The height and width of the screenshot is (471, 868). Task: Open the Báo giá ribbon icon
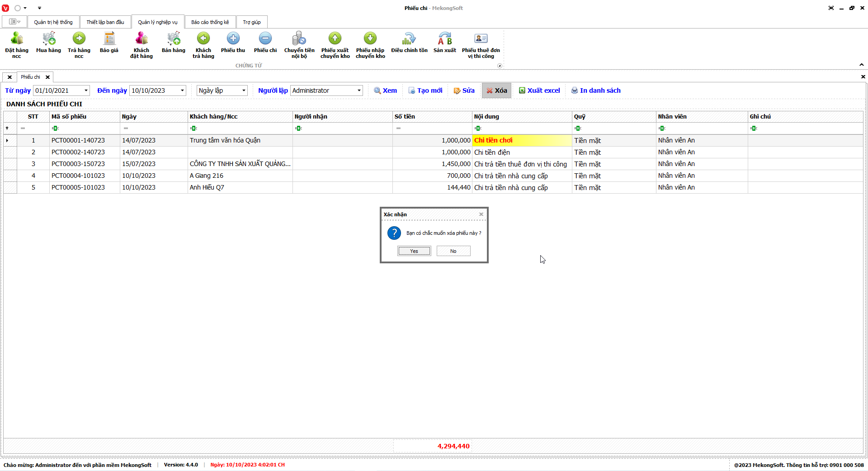(109, 42)
